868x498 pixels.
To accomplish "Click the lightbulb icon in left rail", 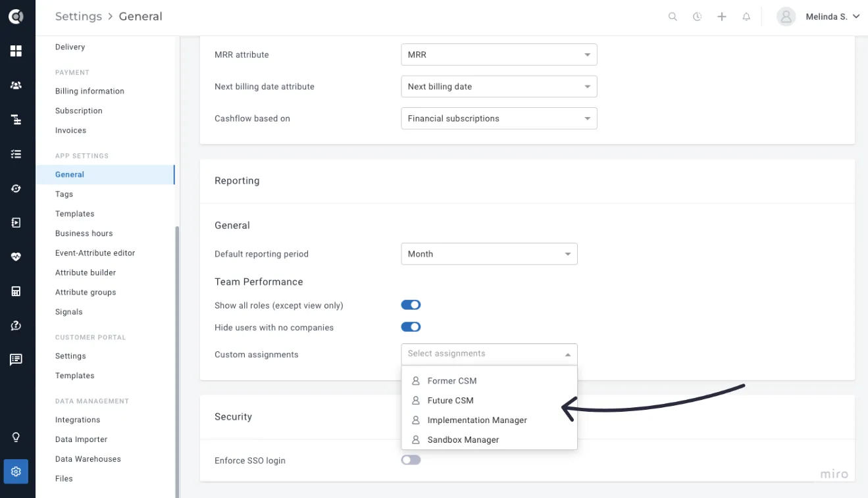I will 16,437.
